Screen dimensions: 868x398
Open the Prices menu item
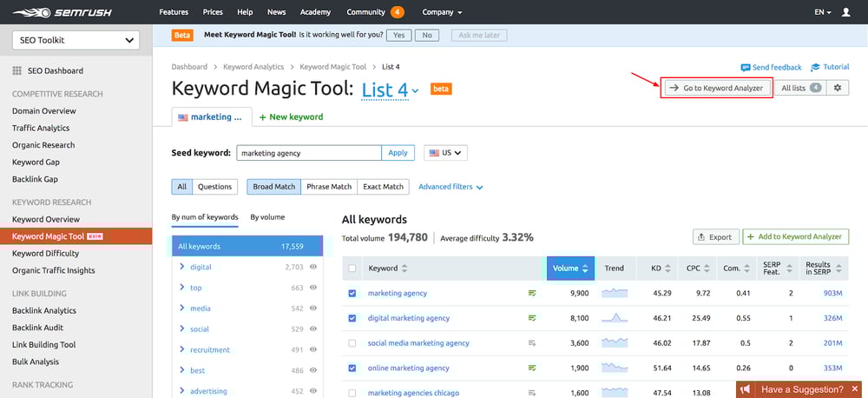click(x=213, y=11)
